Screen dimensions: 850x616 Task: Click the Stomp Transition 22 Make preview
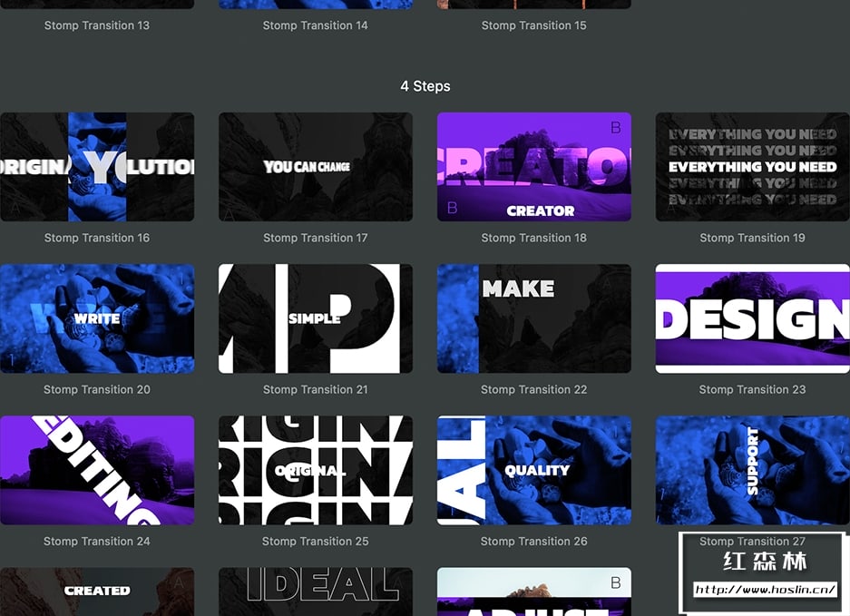tap(534, 318)
